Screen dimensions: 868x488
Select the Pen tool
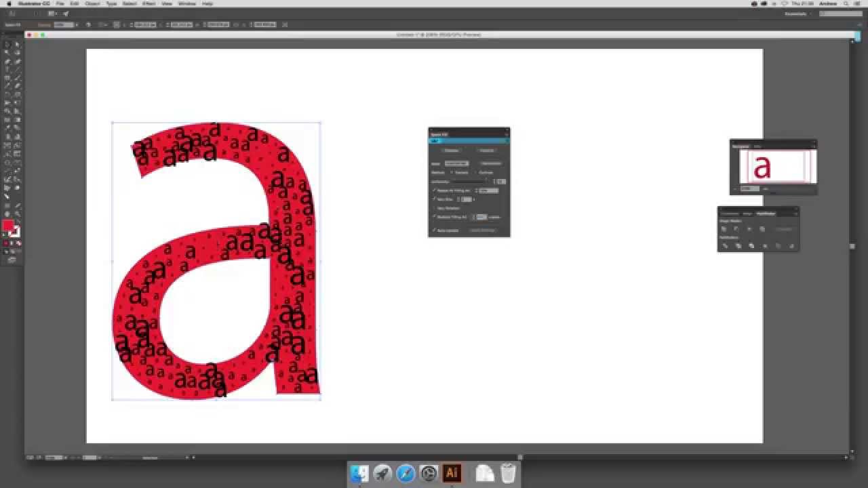coord(7,61)
